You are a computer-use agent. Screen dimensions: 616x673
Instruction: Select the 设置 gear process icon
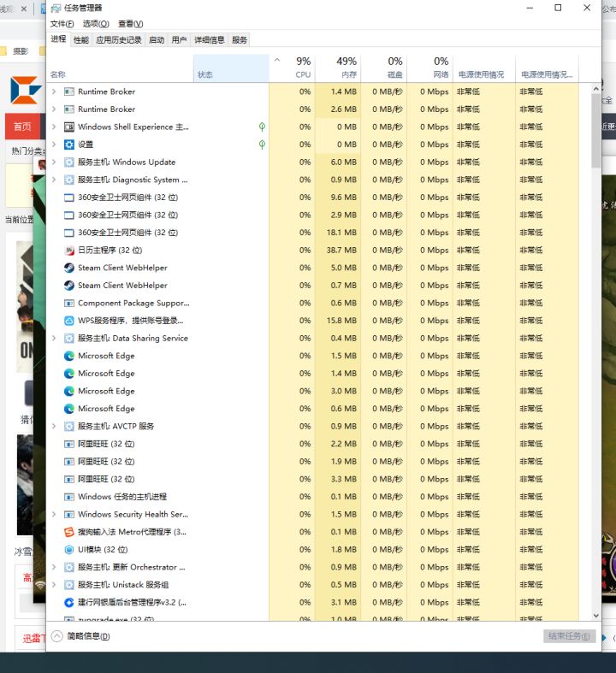pos(68,145)
